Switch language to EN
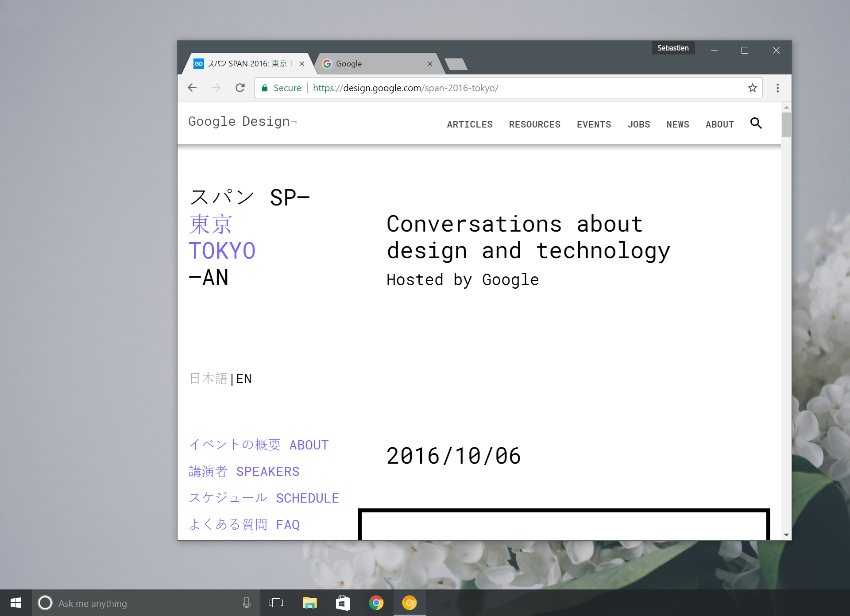This screenshot has height=616, width=850. tap(244, 379)
